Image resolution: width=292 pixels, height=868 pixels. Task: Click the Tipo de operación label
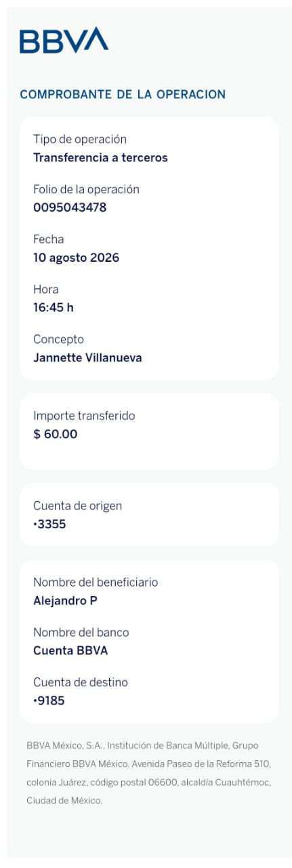(x=80, y=140)
